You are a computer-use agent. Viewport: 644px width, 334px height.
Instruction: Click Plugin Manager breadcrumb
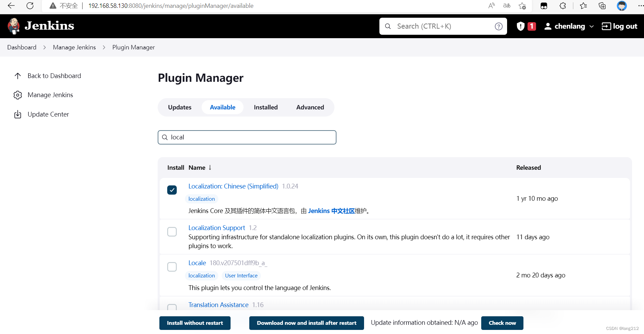[x=133, y=47]
